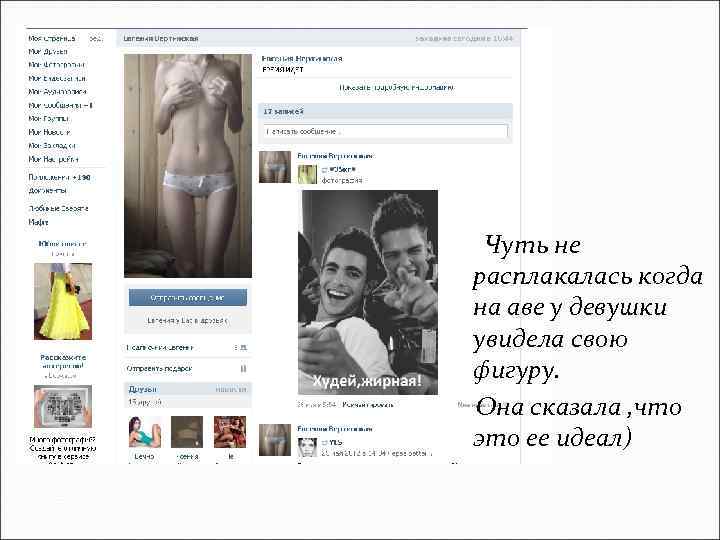Click first wall post author avatar

coord(275,167)
